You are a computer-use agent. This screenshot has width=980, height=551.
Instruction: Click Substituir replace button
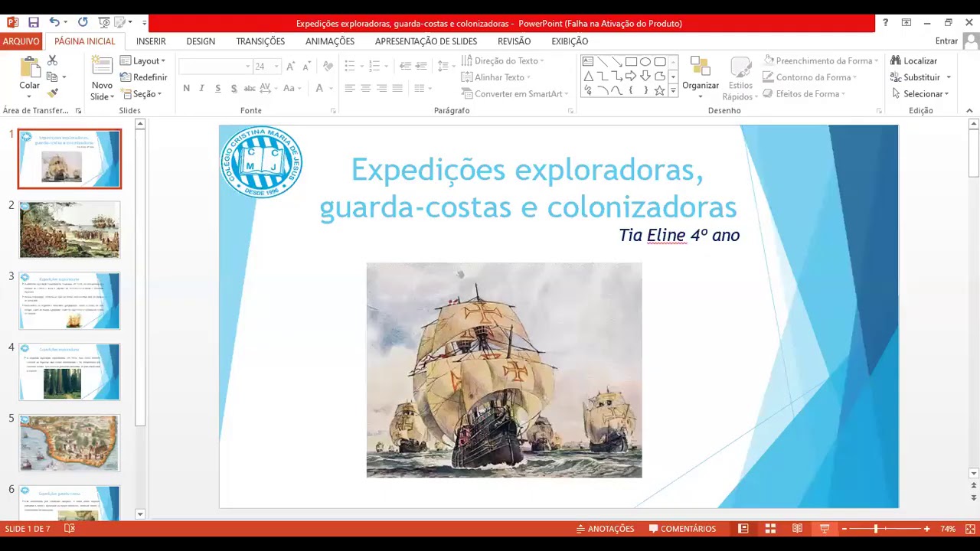point(920,77)
